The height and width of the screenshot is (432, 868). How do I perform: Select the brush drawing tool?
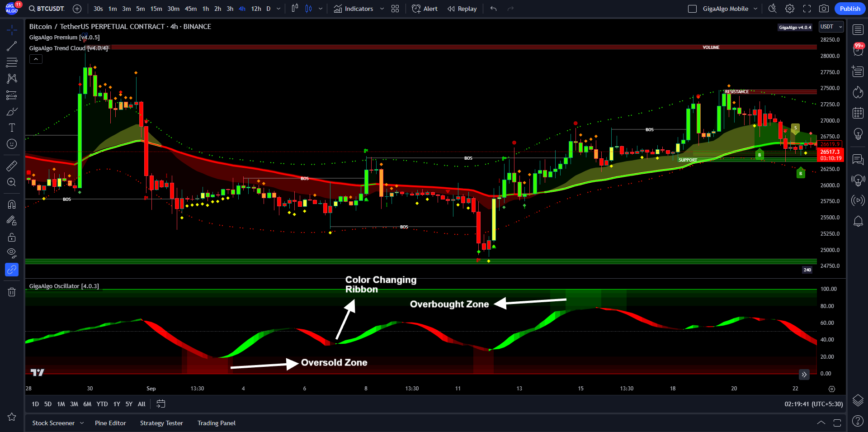(12, 111)
